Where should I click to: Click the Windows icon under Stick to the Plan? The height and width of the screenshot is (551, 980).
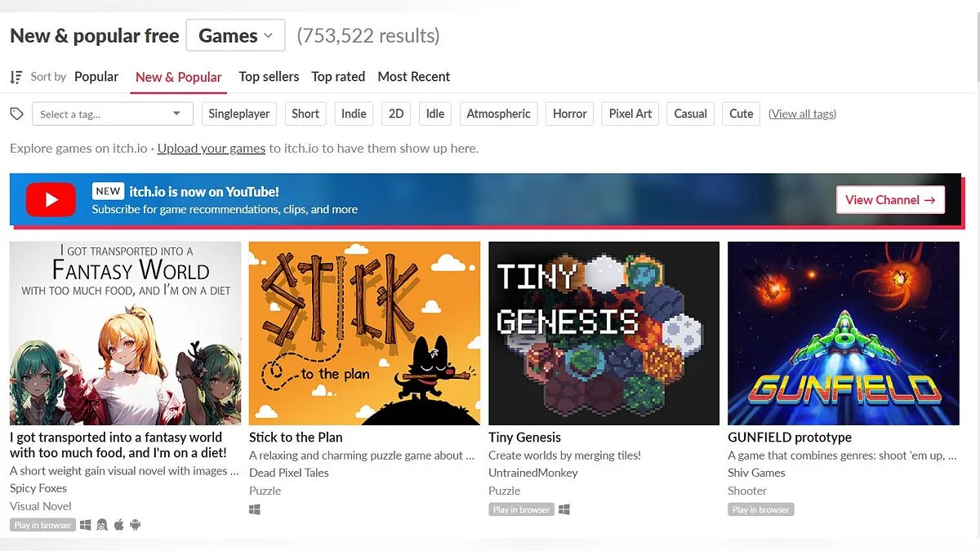[x=255, y=509]
